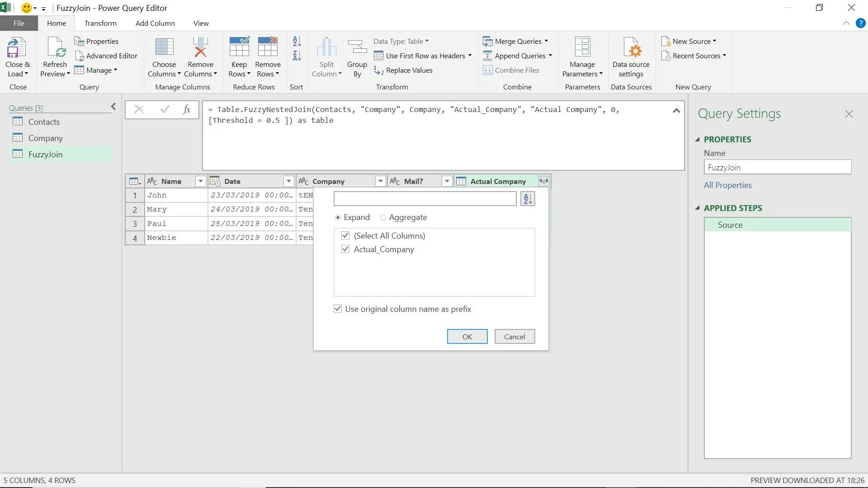Collapse the ribbon with the caret
The image size is (868, 488).
click(x=846, y=23)
